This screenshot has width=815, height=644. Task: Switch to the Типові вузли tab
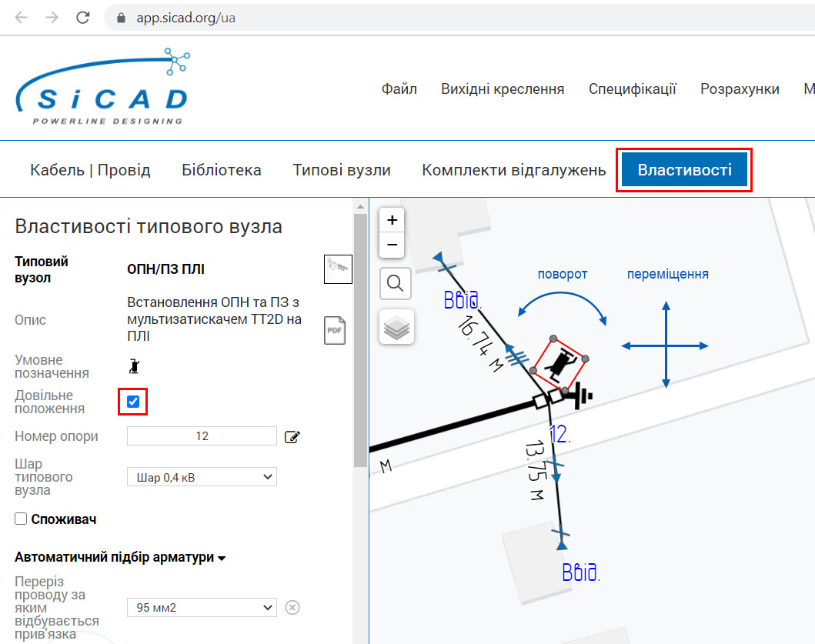(342, 170)
